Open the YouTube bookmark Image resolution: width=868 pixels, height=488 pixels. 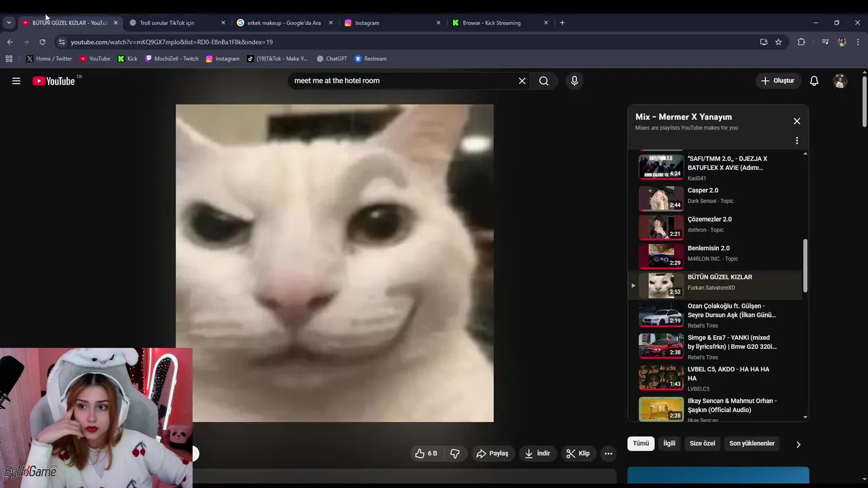[95, 59]
